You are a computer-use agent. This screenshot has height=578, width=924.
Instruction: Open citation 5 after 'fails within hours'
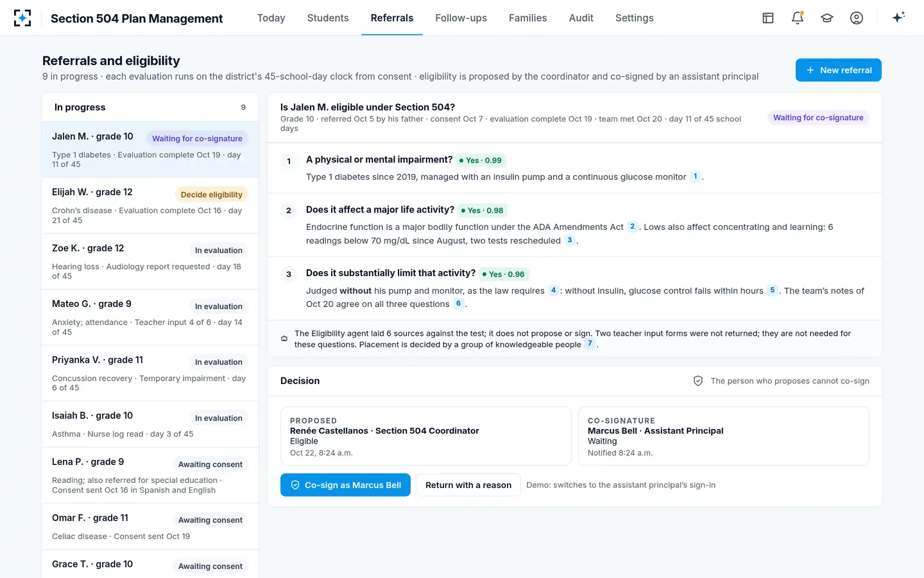click(x=773, y=290)
